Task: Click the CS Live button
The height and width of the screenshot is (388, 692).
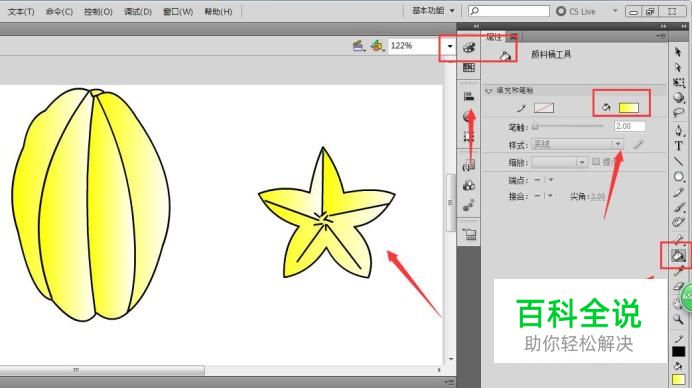Action: (576, 11)
